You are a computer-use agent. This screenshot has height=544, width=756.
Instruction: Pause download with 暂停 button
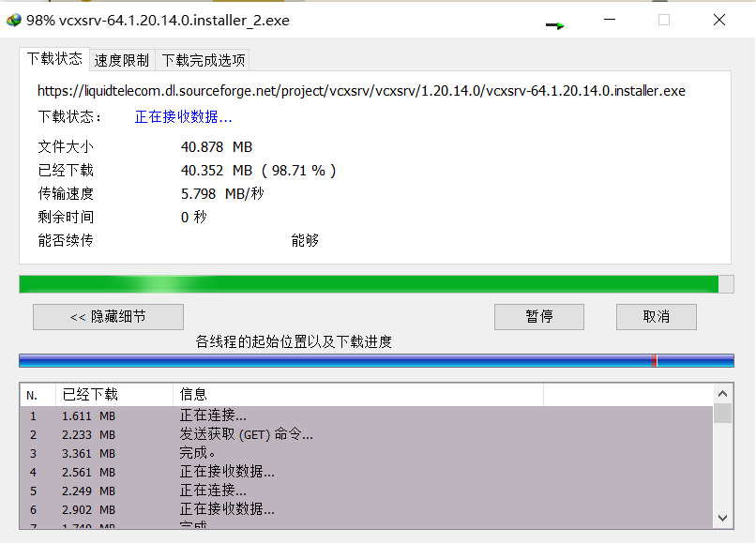[x=539, y=317]
